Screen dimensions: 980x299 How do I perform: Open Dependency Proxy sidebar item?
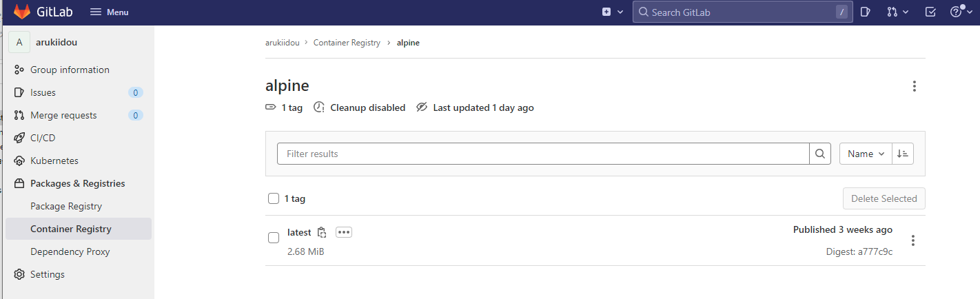[70, 251]
